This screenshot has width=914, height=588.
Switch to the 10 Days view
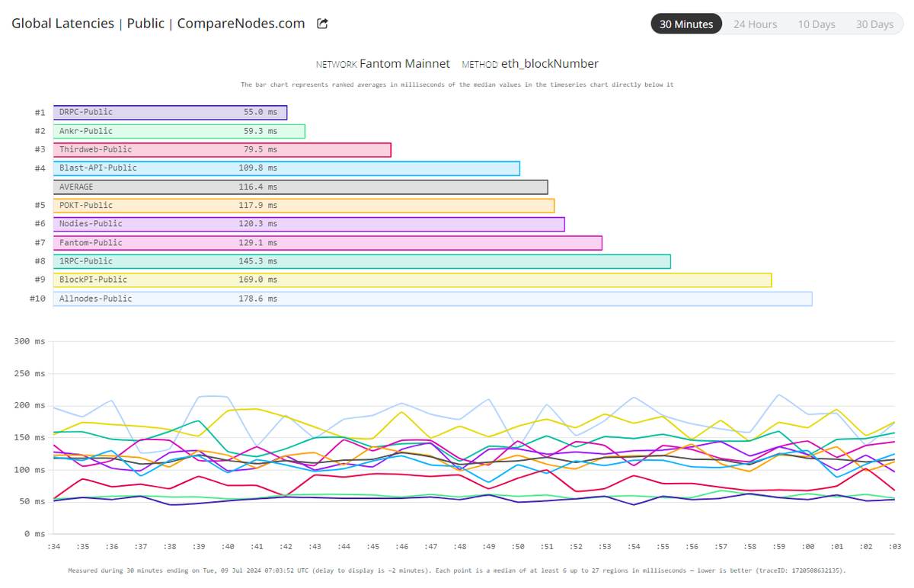(x=817, y=24)
